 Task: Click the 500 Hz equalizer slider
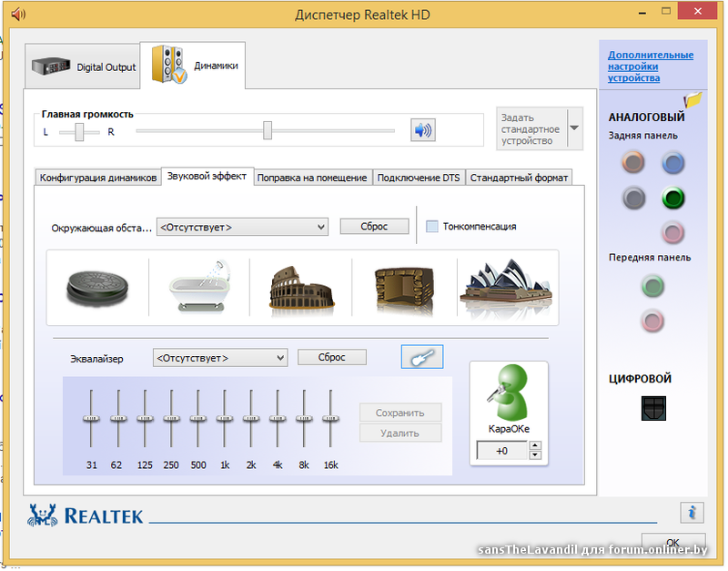[x=198, y=421]
